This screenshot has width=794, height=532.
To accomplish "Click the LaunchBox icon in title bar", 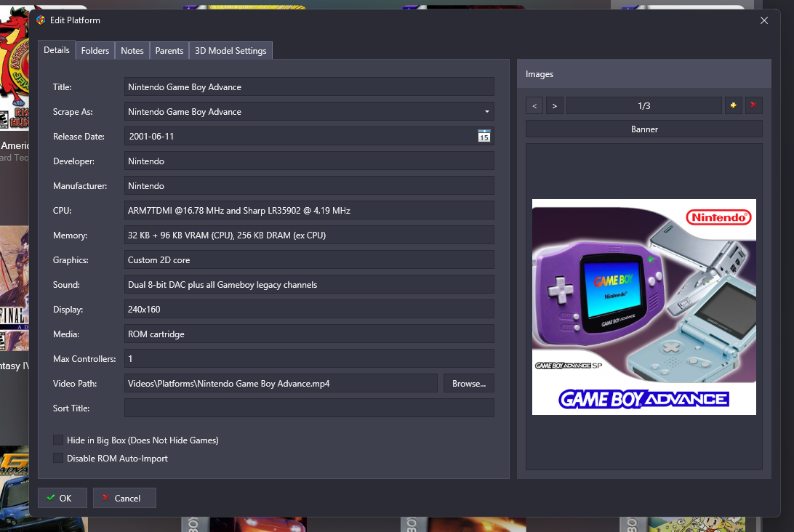I will point(41,20).
